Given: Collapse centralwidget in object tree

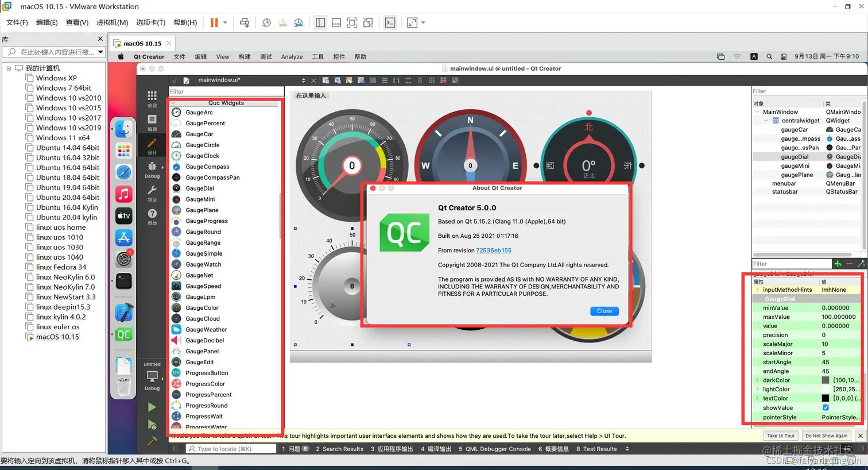Looking at the screenshot, I should [766, 121].
